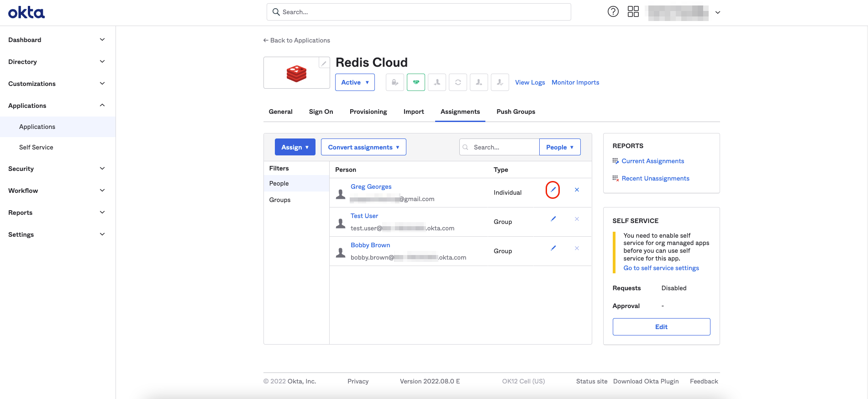Expand the Convert assignments dropdown
The width and height of the screenshot is (868, 399).
click(363, 147)
